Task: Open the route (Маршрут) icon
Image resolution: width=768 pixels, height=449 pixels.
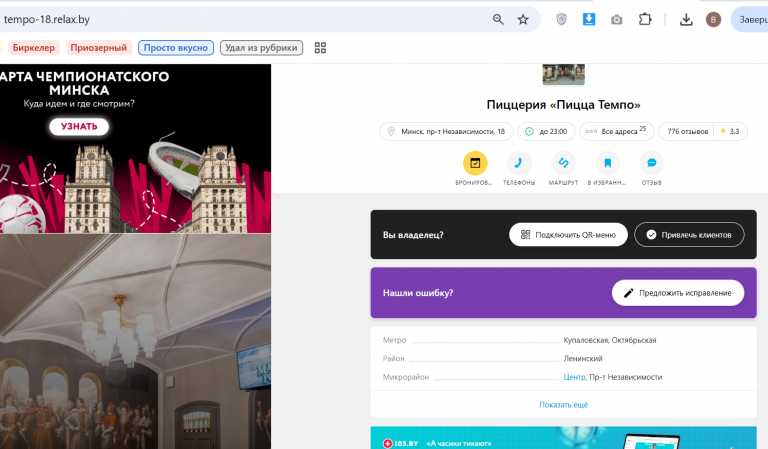Action: coord(563,163)
